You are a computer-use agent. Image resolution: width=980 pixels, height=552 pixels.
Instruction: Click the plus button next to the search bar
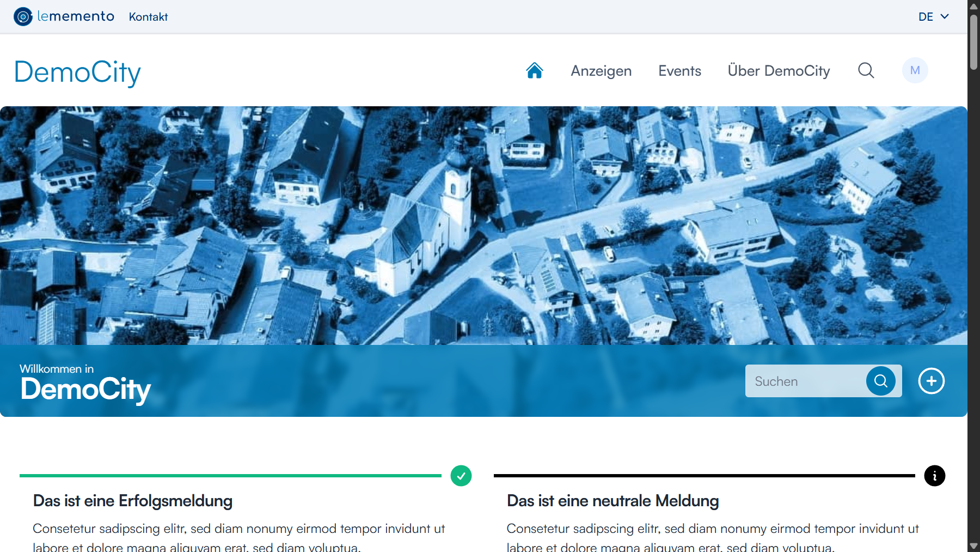click(x=932, y=381)
